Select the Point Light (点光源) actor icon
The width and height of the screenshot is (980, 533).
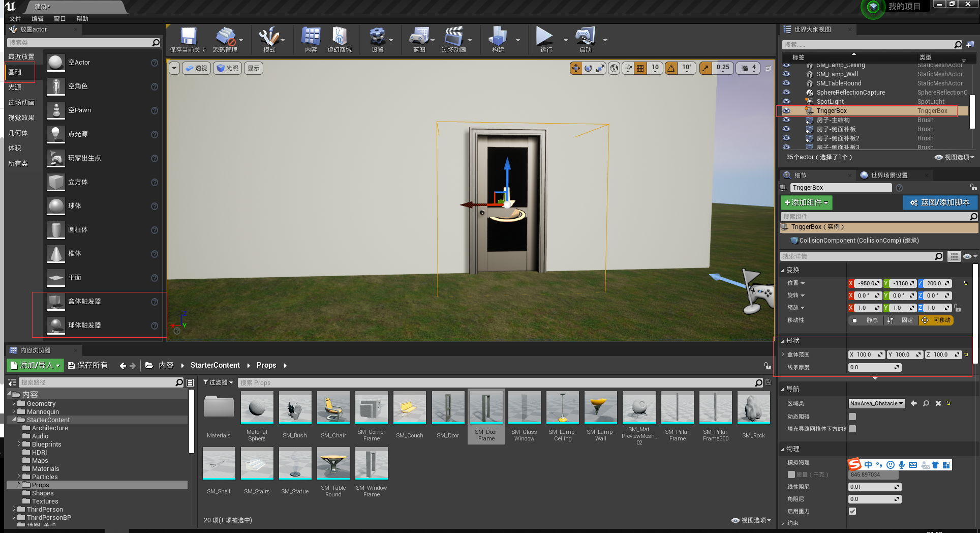56,134
